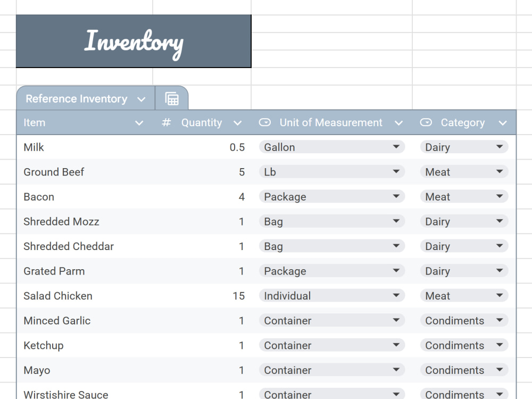Screen dimensions: 532x399
Task: Open the Container unit dropdown for Wirstishire Sauce
Action: 332,394
